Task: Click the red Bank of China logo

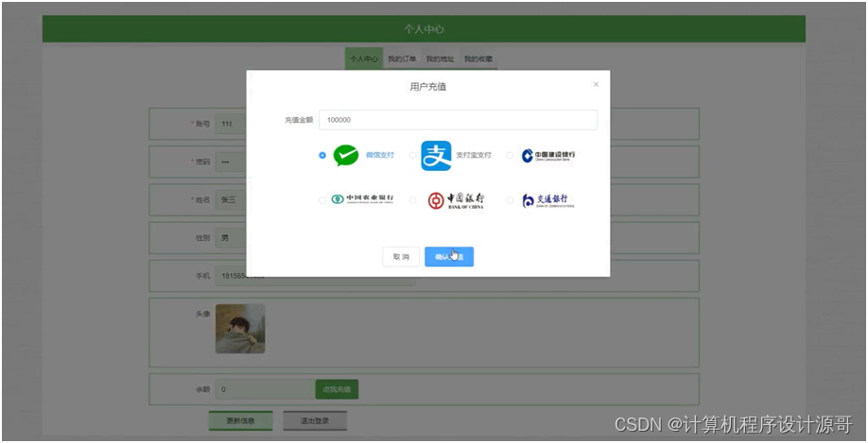Action: pyautogui.click(x=456, y=200)
